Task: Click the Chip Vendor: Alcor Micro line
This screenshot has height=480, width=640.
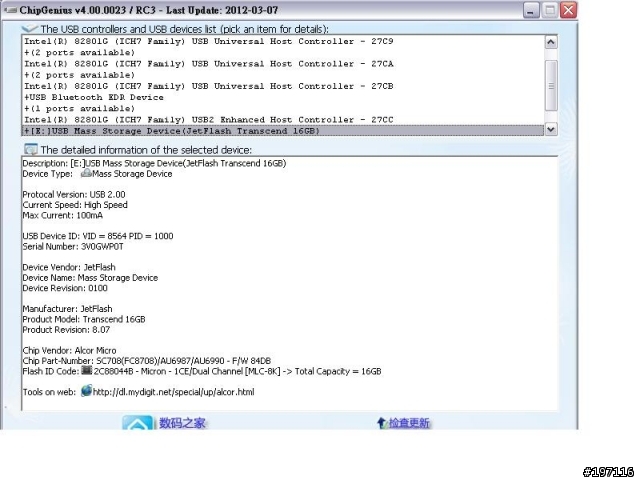Action: click(x=69, y=350)
